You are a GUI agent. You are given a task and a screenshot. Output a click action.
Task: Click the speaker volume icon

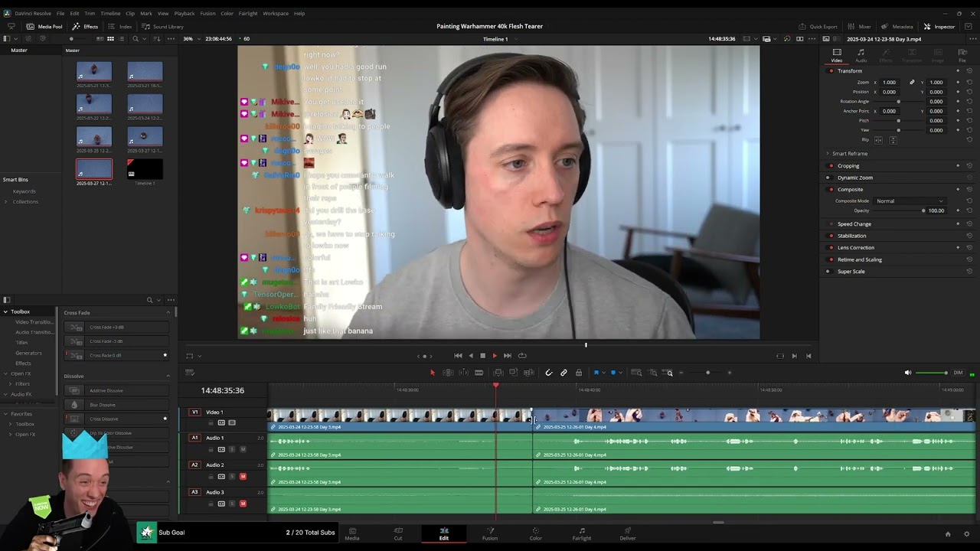tap(908, 373)
